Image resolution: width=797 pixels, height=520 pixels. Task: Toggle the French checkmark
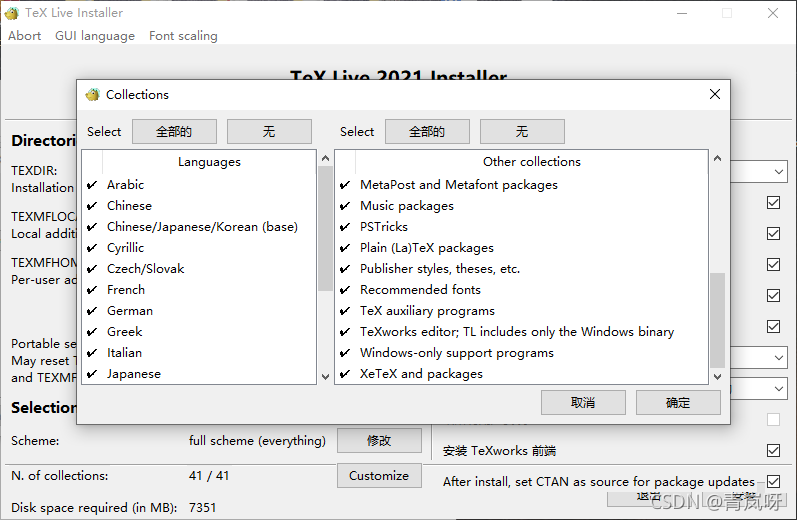pyautogui.click(x=92, y=290)
